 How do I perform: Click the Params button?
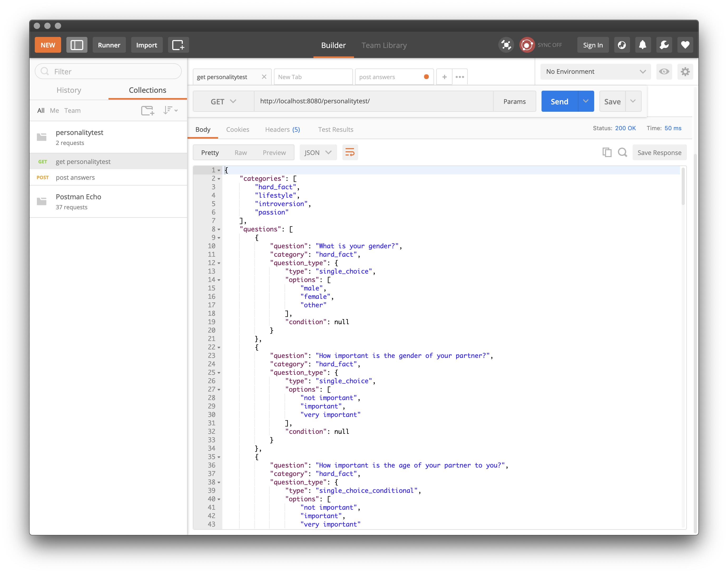point(514,101)
